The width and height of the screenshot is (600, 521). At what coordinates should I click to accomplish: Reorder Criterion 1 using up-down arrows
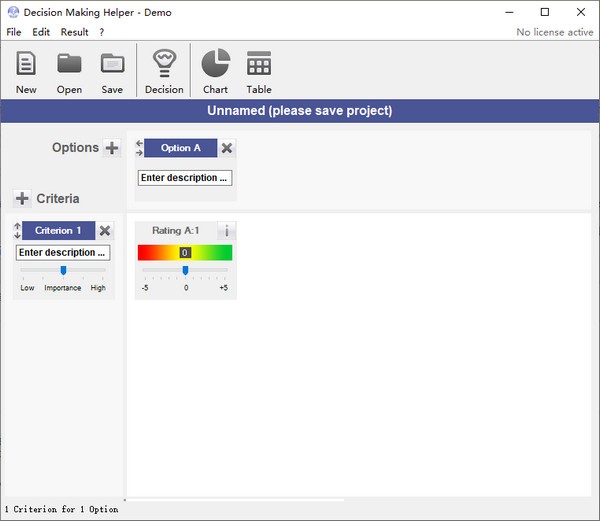click(17, 231)
